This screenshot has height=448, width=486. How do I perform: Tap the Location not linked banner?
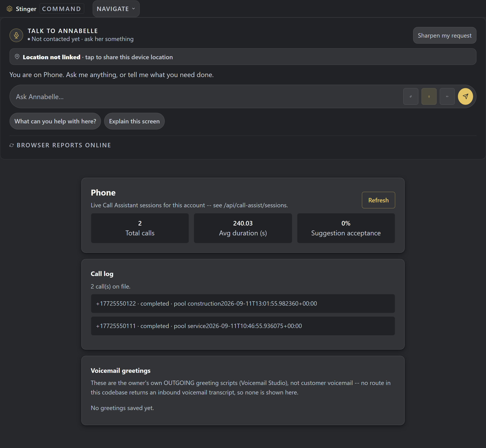(243, 57)
